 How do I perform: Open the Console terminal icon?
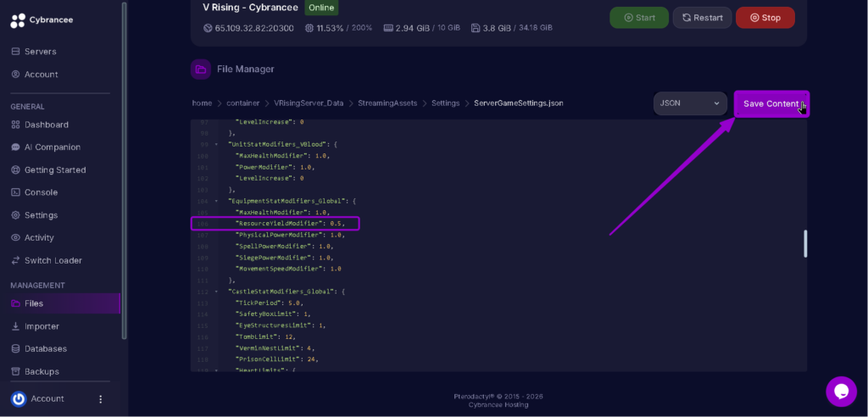click(x=15, y=192)
